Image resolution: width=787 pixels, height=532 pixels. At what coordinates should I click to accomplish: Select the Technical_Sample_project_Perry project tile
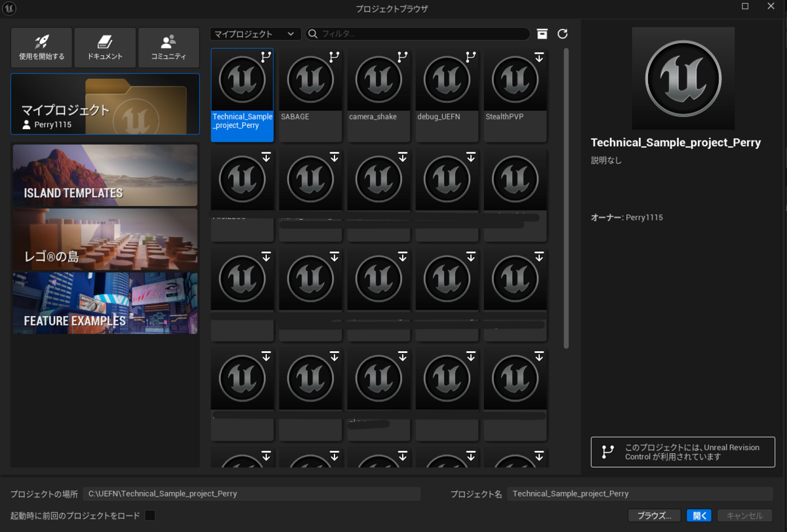coord(242,94)
